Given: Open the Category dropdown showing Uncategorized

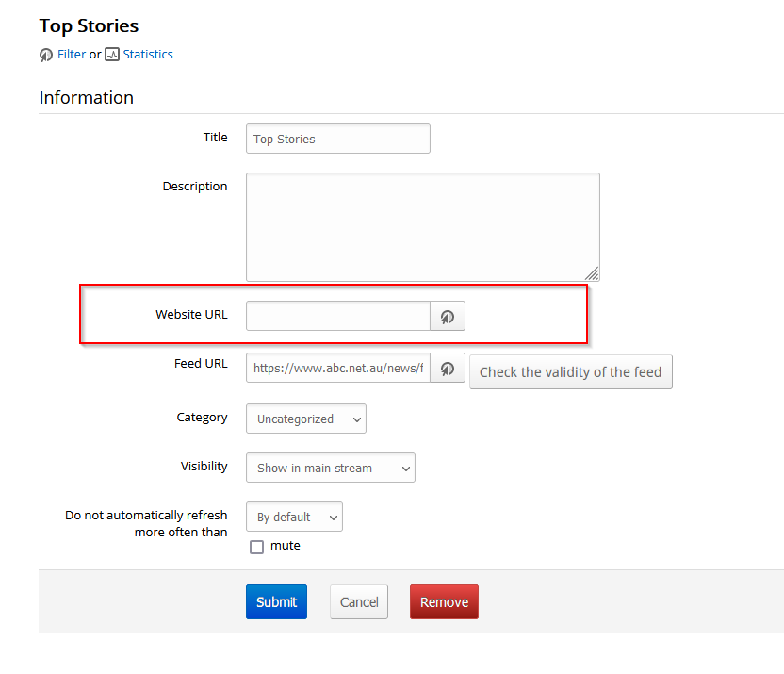Looking at the screenshot, I should (x=306, y=419).
